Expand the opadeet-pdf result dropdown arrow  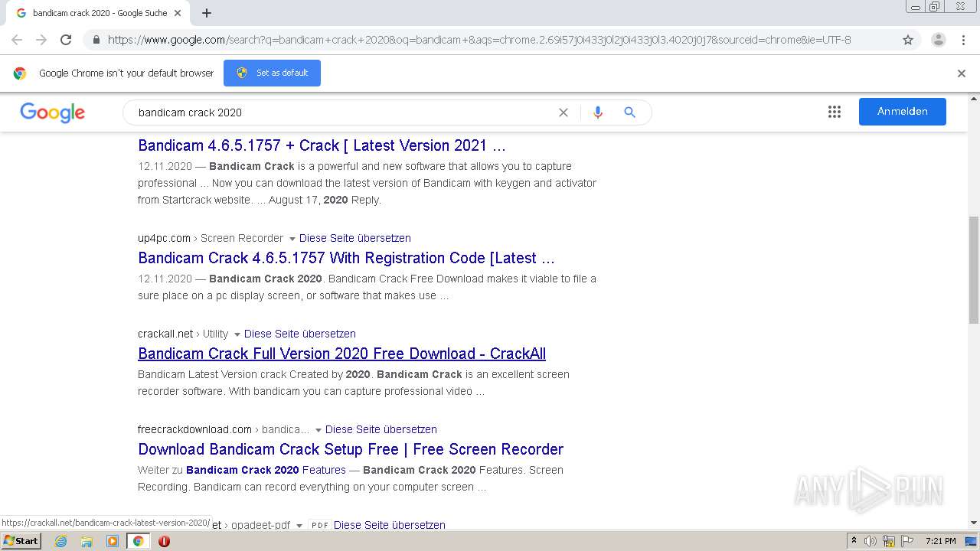click(299, 526)
